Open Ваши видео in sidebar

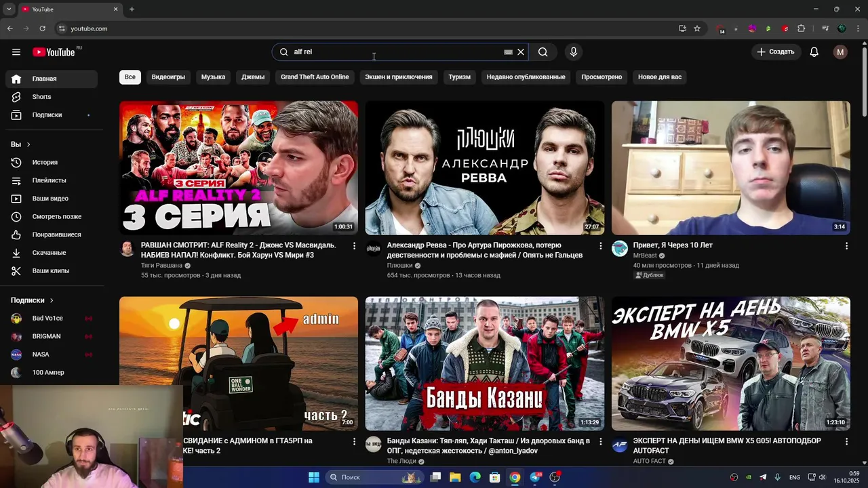coord(52,199)
